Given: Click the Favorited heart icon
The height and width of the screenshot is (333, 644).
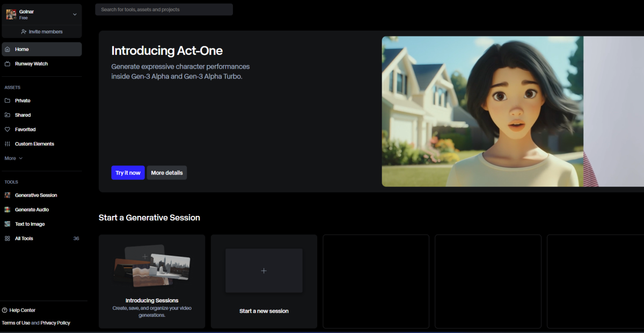Looking at the screenshot, I should point(8,129).
